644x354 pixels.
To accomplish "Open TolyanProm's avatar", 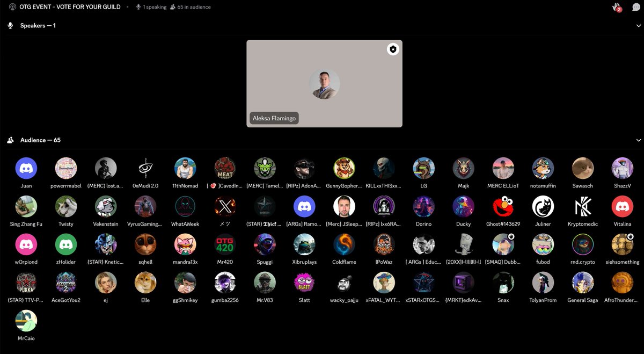I will click(x=543, y=283).
